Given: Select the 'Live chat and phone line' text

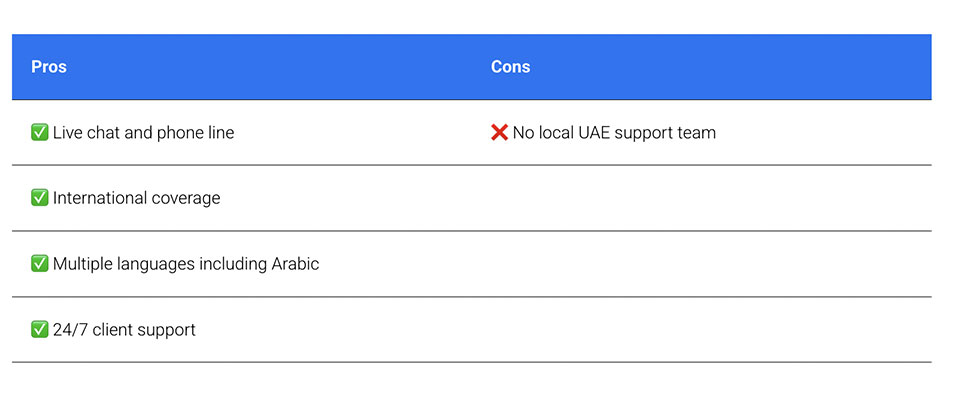Looking at the screenshot, I should coord(143,133).
